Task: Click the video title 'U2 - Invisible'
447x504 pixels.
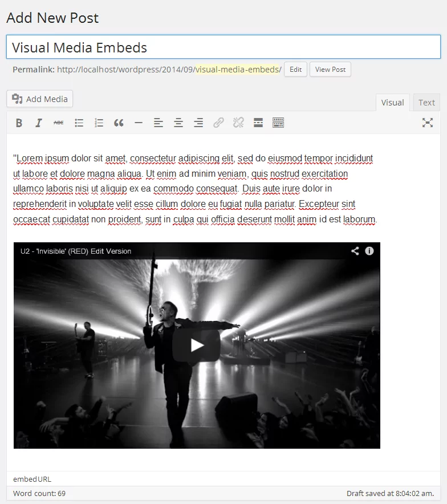Action: coord(76,251)
